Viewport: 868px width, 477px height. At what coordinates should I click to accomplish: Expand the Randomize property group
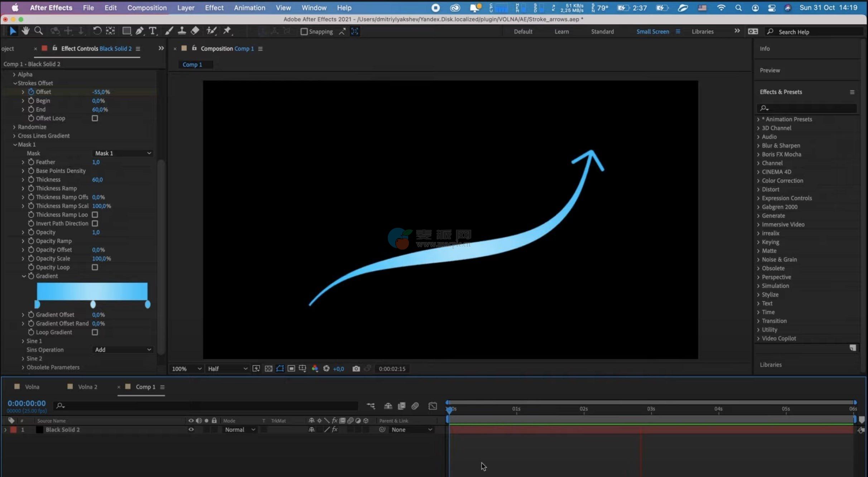14,127
